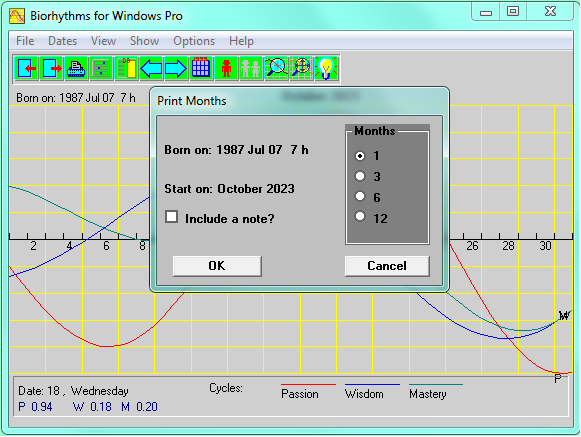Click the 'Start on: October 2023' text
The height and width of the screenshot is (437, 581).
tap(229, 189)
